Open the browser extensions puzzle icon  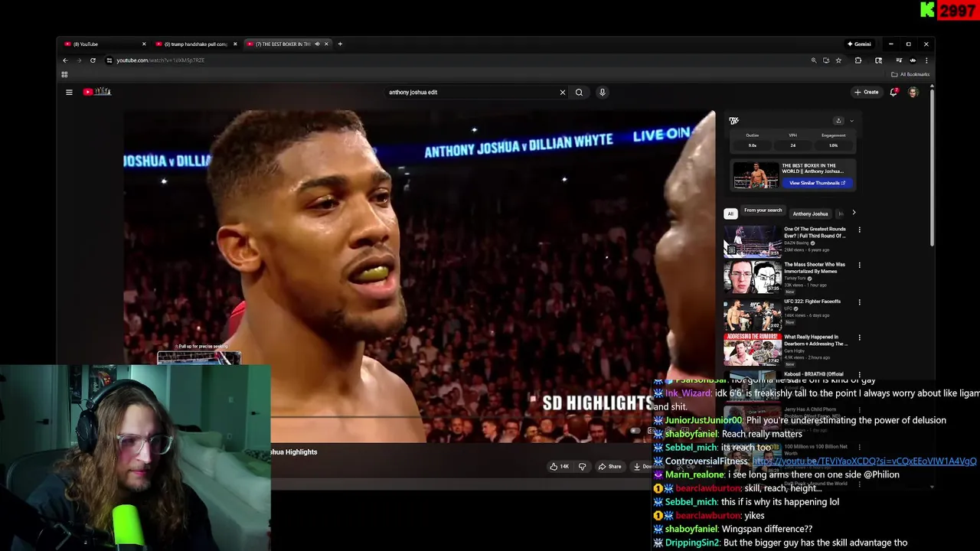(857, 60)
